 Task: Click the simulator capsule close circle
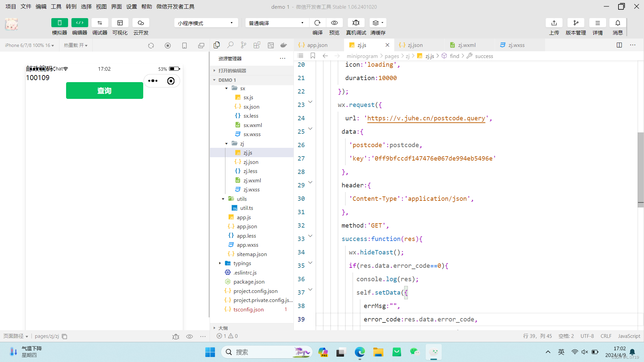(x=171, y=81)
